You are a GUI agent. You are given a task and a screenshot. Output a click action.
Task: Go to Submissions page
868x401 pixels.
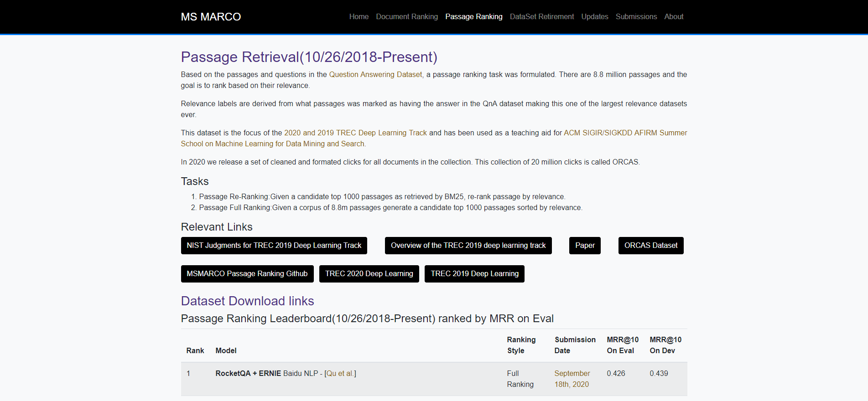coord(636,17)
